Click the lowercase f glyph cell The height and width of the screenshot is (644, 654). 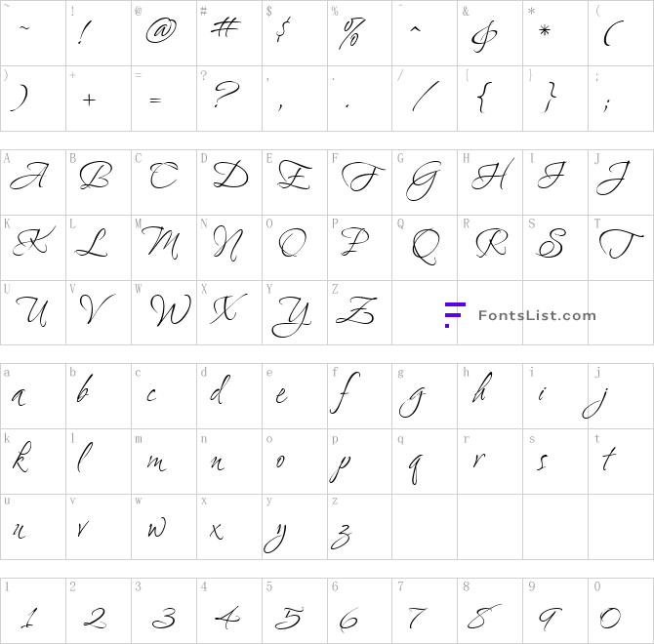(x=360, y=396)
